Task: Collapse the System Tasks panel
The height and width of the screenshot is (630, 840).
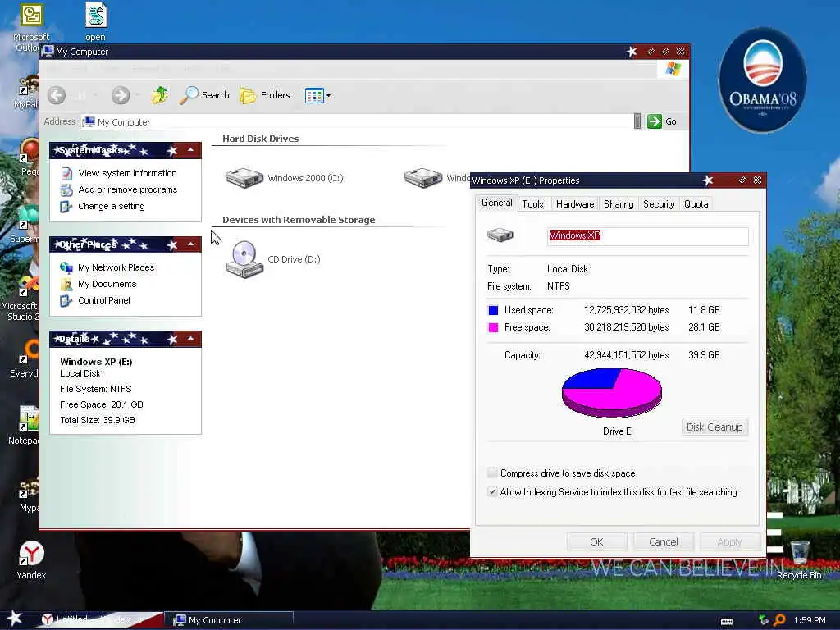Action: [190, 150]
